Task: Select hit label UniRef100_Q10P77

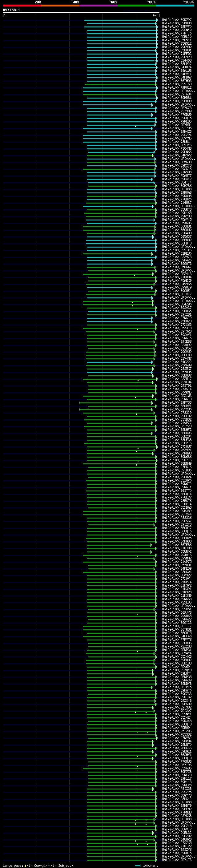Action: click(176, 423)
